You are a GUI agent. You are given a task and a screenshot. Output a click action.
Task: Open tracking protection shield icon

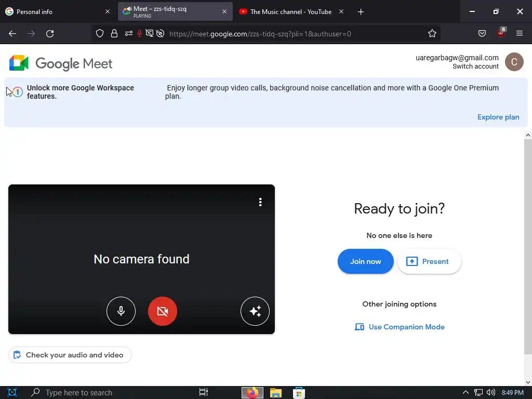99,33
